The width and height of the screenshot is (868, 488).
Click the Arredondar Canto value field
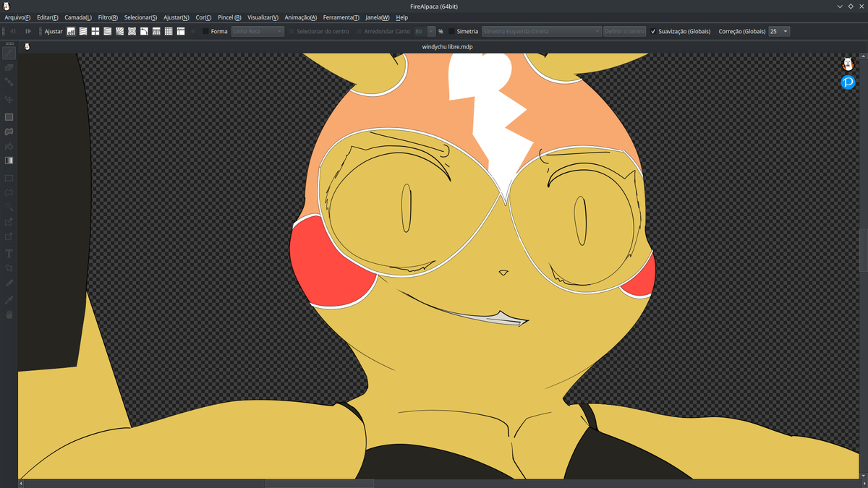tap(420, 31)
